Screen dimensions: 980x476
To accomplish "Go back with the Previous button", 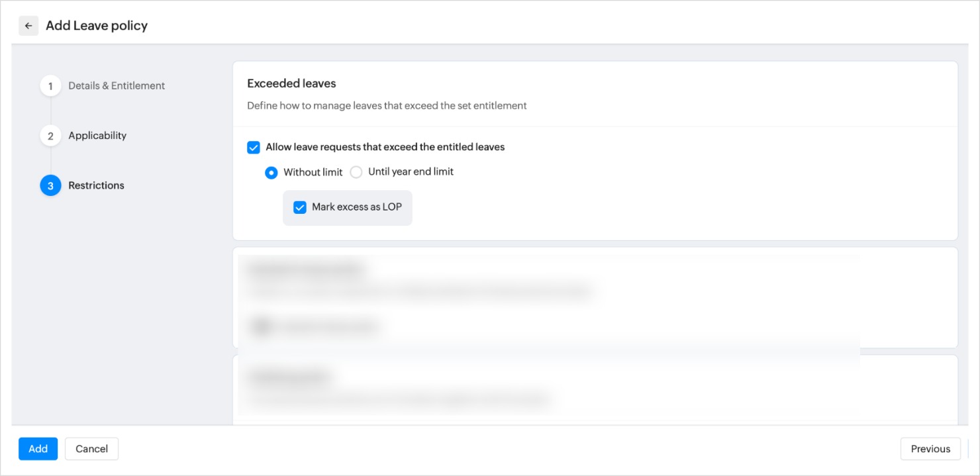I will pos(930,449).
